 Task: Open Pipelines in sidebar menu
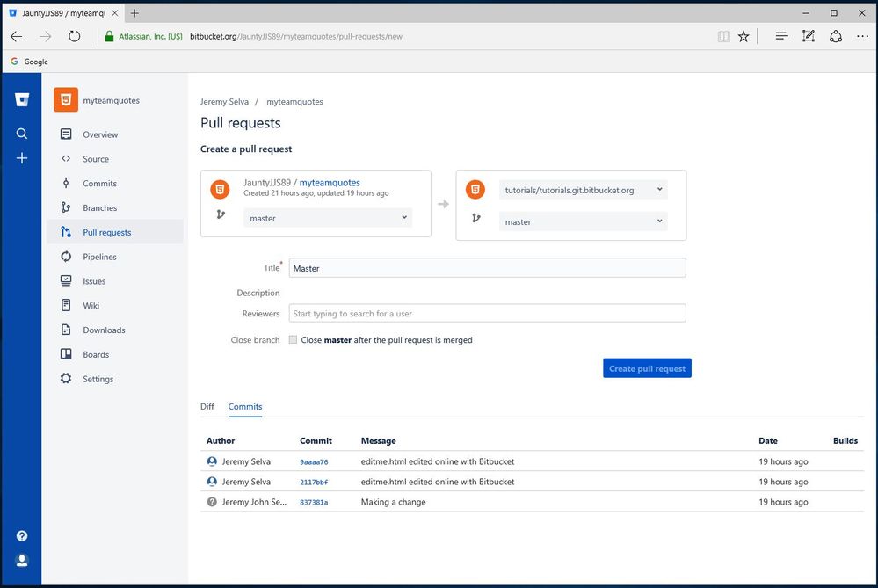99,257
